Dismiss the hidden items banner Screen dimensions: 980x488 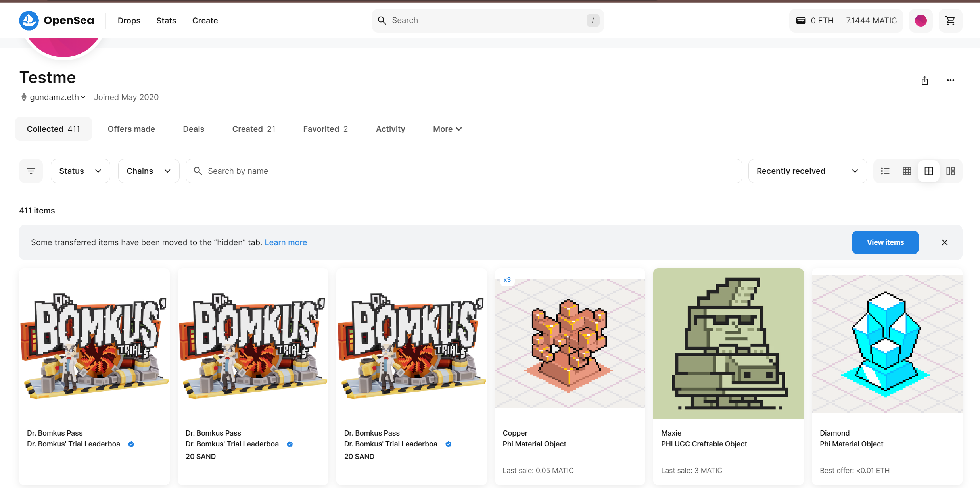point(944,242)
